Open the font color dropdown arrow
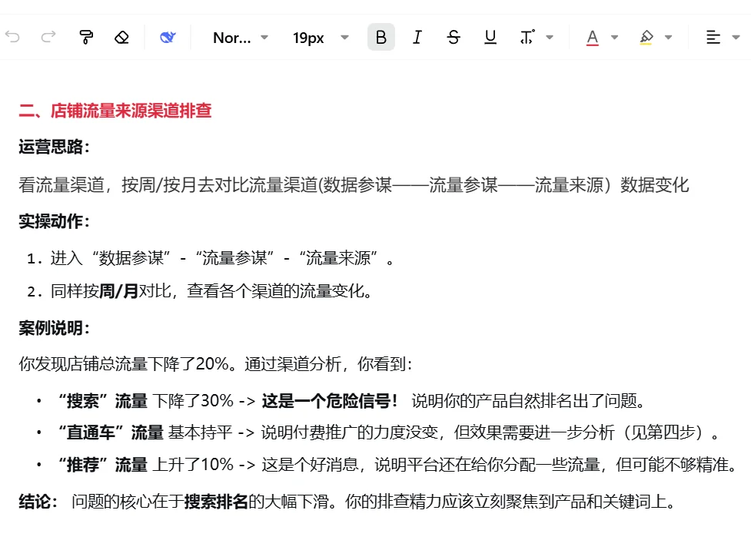The image size is (751, 560). (614, 37)
